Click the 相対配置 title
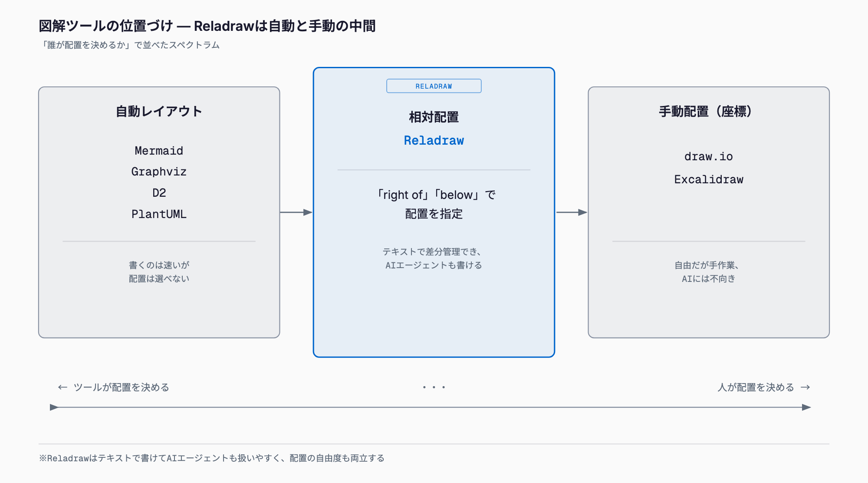Screen dimensions: 868x483 coord(434,117)
